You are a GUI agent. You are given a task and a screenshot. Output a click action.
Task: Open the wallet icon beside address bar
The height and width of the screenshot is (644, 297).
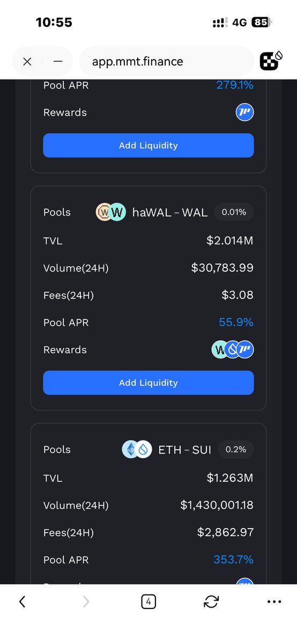[272, 61]
